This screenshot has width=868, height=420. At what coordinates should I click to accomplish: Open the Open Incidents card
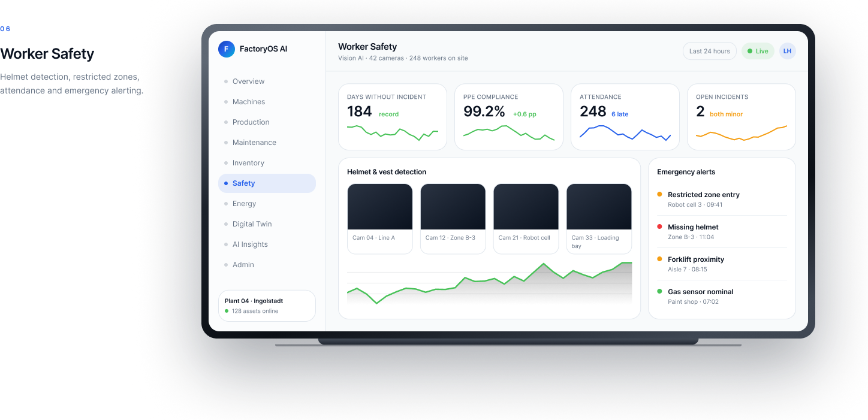(x=742, y=117)
